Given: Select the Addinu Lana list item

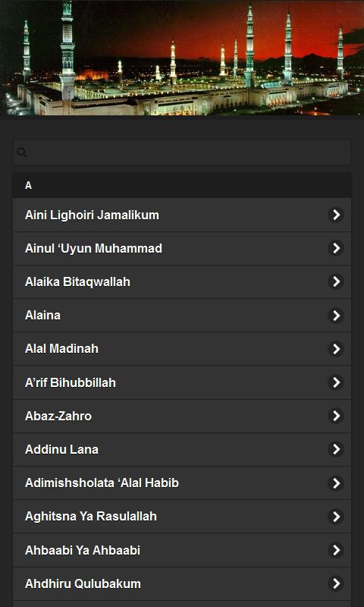Looking at the screenshot, I should click(x=182, y=449).
